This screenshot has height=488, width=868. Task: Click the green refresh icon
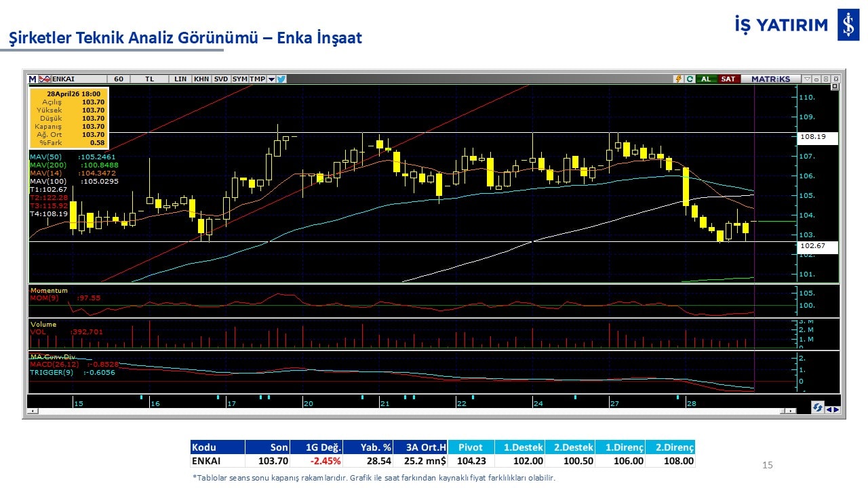click(689, 79)
